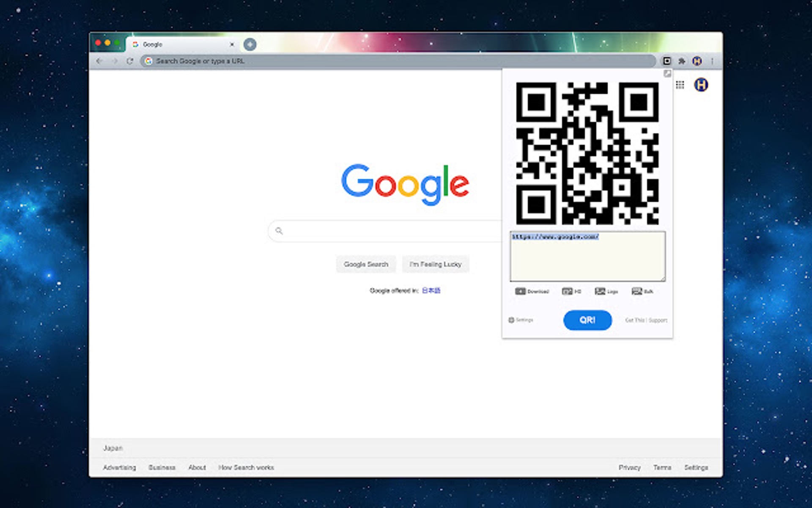
Task: Open the browser Extensions puzzle icon
Action: click(x=682, y=61)
